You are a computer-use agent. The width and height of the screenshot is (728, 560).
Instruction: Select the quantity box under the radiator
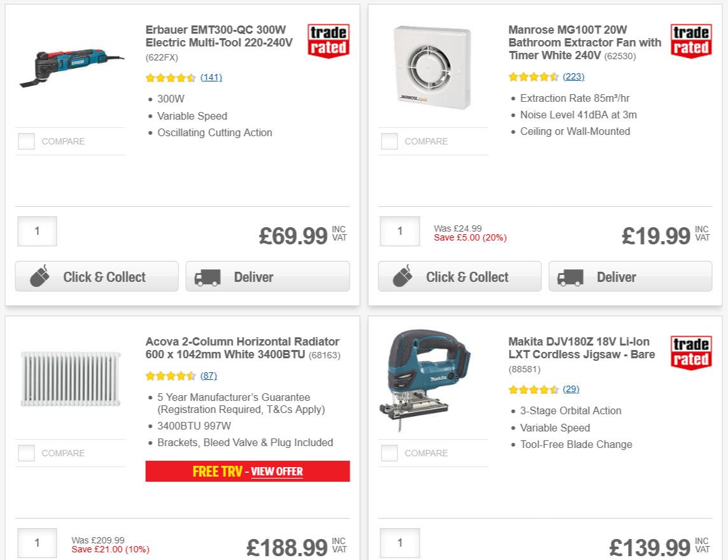pos(36,543)
